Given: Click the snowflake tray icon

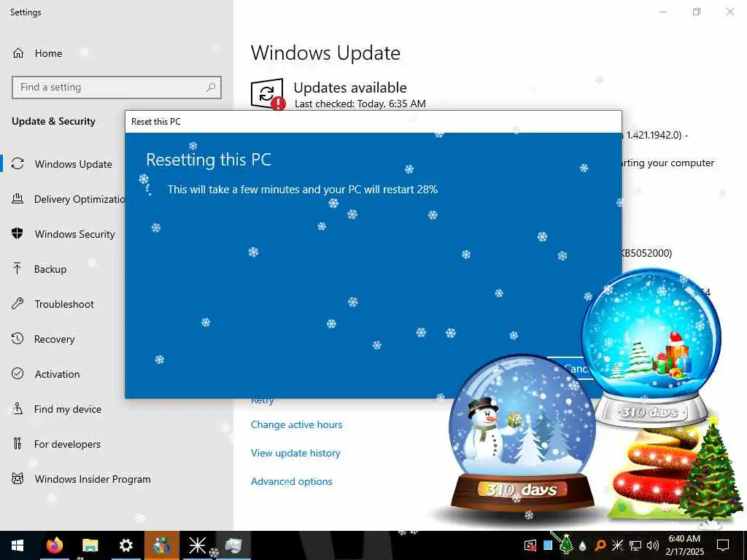Looking at the screenshot, I should point(617,545).
